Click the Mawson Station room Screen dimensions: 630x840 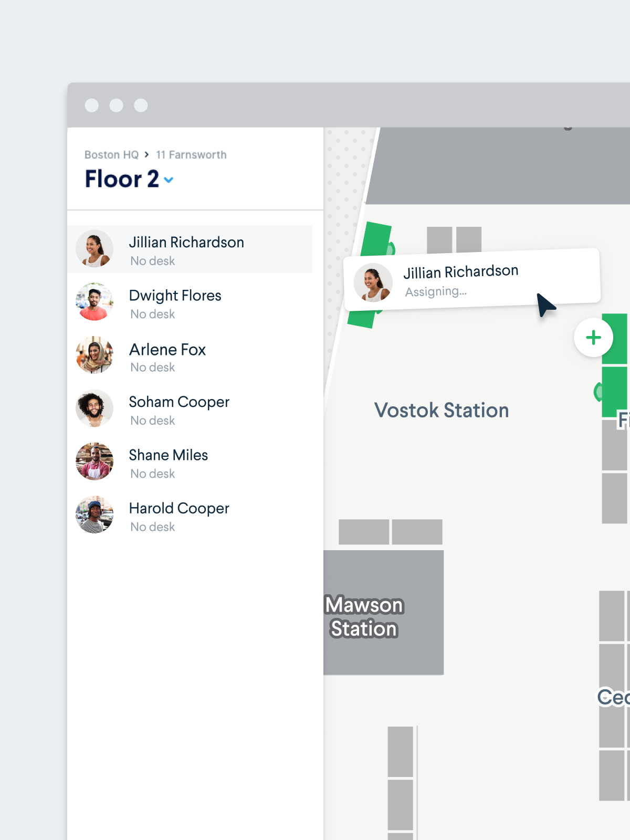[x=384, y=613]
